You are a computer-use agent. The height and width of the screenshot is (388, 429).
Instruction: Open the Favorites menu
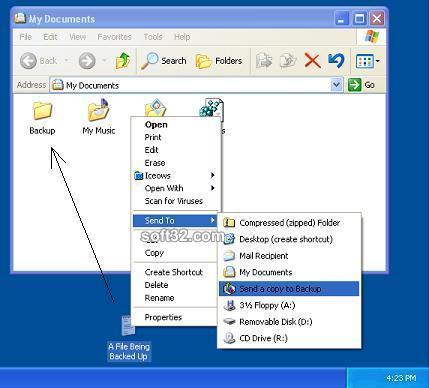tap(114, 37)
